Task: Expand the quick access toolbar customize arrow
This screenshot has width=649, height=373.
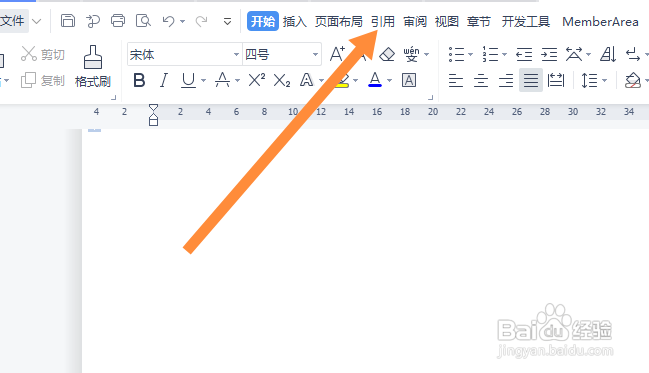Action: click(227, 21)
